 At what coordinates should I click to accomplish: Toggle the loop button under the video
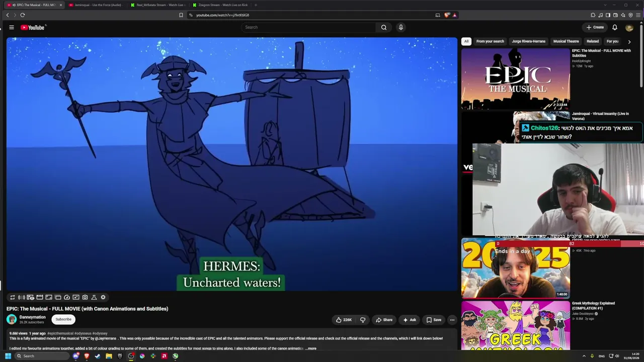[x=13, y=297]
